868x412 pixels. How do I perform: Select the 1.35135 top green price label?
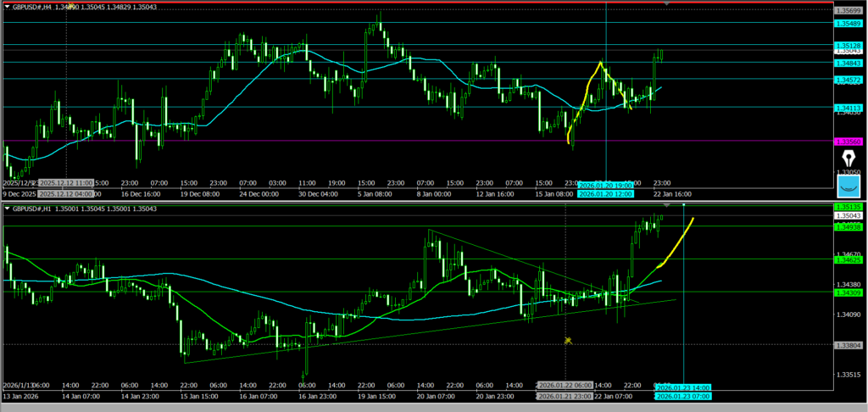(x=848, y=206)
